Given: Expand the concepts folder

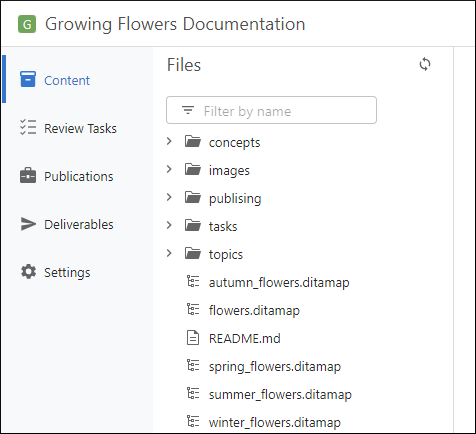Looking at the screenshot, I should tap(169, 141).
